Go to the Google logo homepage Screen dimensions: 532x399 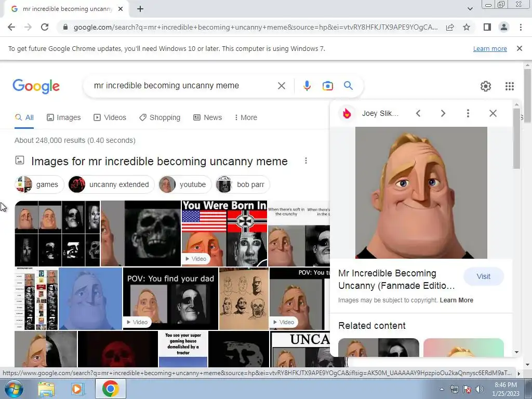[36, 86]
